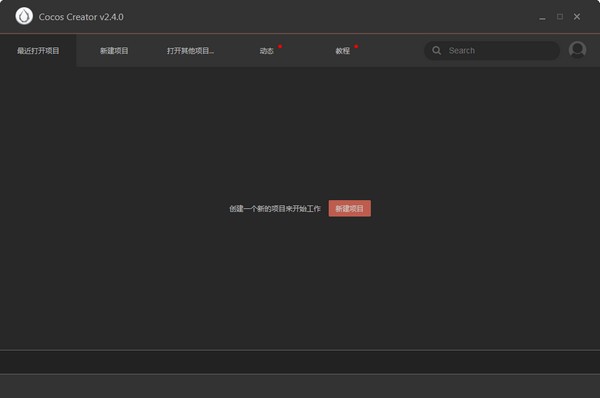Switch to the 最近打开项目 tab

38,51
